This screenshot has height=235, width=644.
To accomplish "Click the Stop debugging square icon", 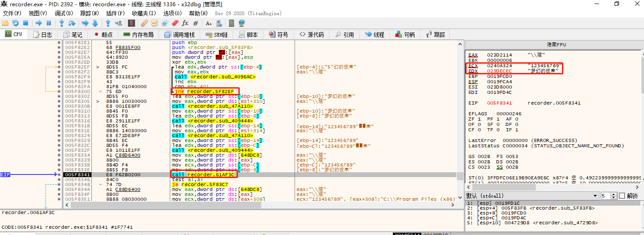I will 25,23.
